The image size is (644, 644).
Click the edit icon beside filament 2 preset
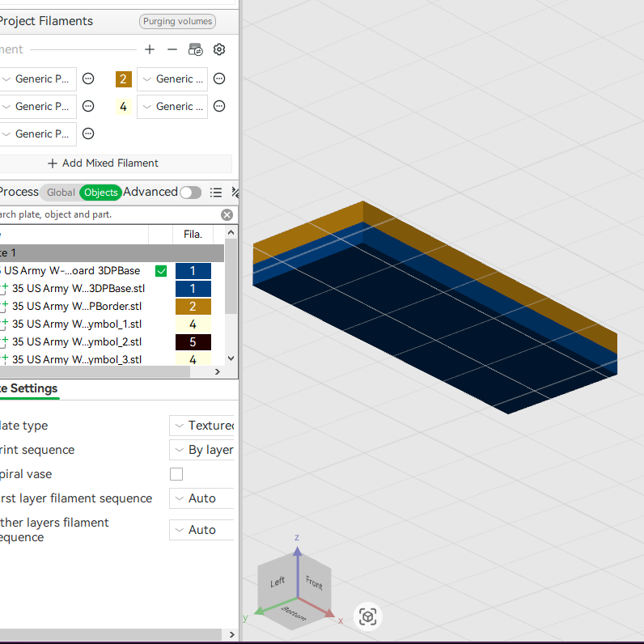click(x=219, y=78)
